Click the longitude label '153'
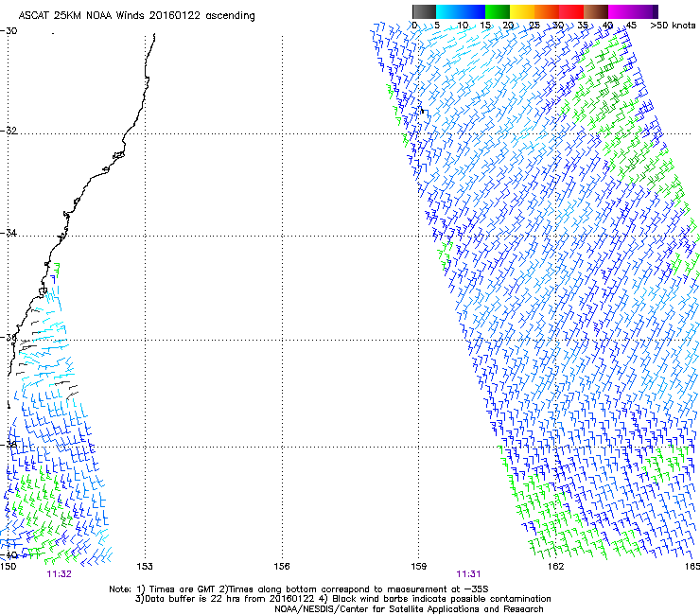Viewport: 700px width, 615px height. [x=145, y=567]
